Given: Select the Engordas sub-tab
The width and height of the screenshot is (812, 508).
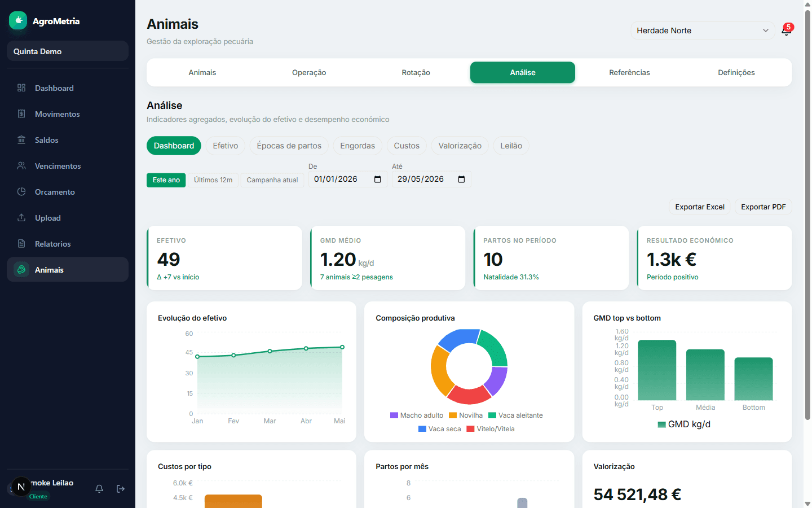Looking at the screenshot, I should 358,146.
